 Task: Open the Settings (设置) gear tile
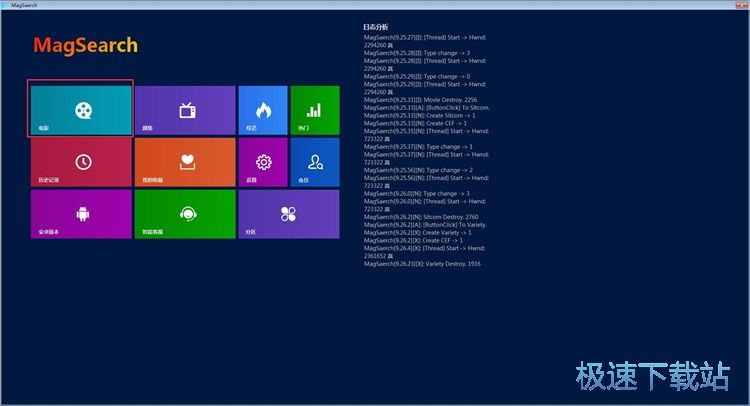pyautogui.click(x=263, y=161)
